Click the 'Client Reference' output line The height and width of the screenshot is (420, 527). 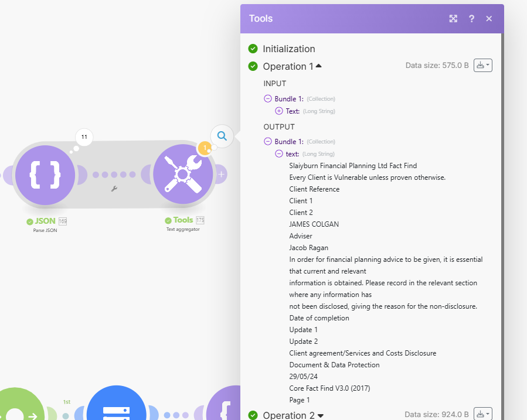[x=314, y=189]
